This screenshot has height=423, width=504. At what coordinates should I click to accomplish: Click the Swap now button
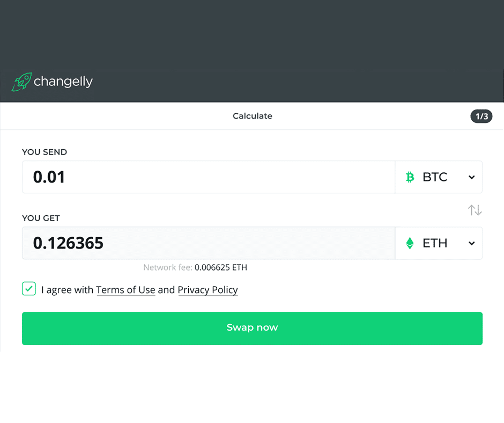[x=253, y=329]
